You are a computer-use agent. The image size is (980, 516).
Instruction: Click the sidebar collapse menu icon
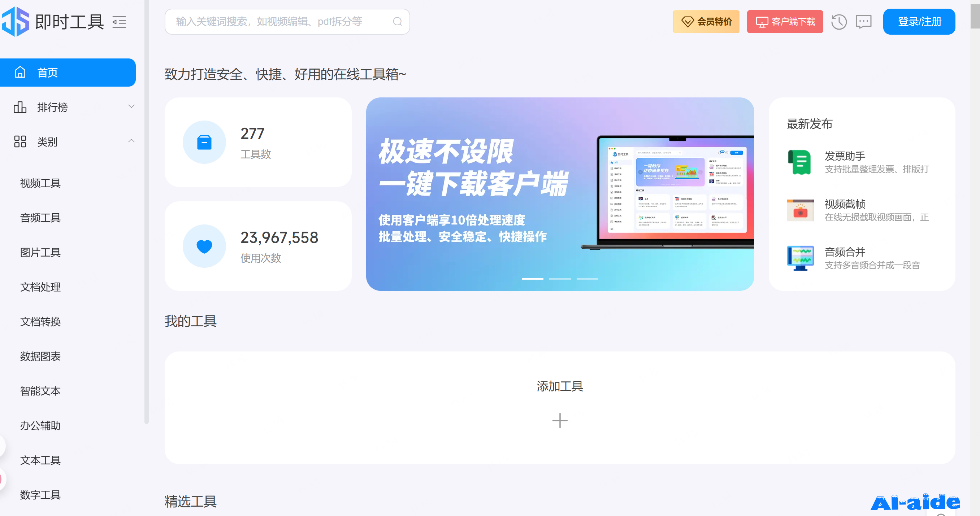pos(119,22)
